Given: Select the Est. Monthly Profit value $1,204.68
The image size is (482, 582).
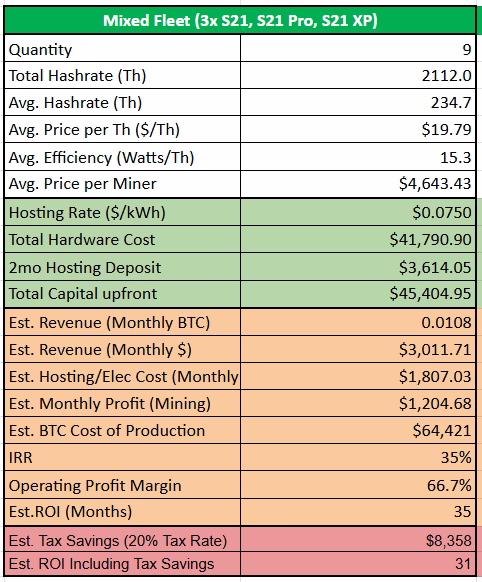Looking at the screenshot, I should pos(358,403).
